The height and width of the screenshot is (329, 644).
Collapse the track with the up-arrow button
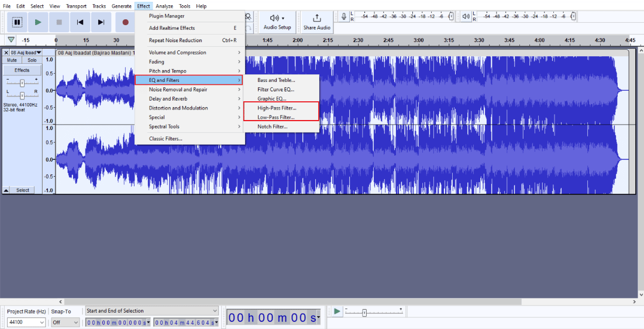pyautogui.click(x=6, y=190)
